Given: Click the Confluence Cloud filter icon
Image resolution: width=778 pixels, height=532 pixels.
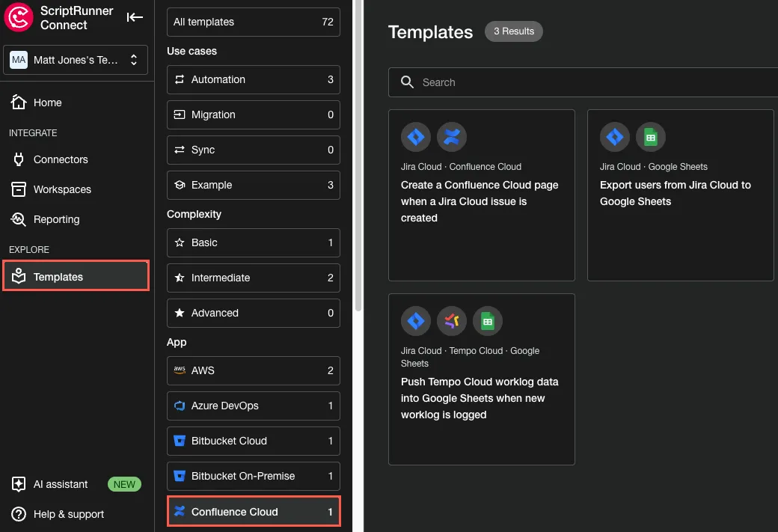Looking at the screenshot, I should point(180,511).
